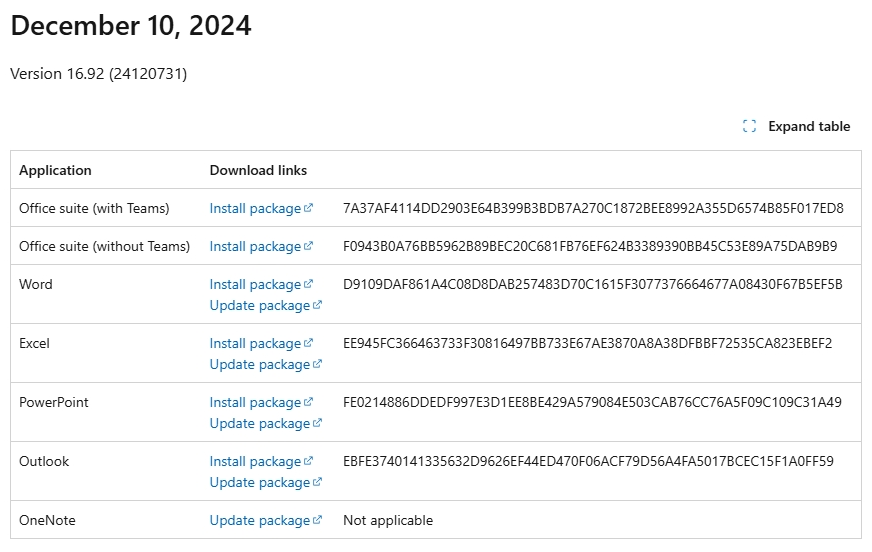Download the Word Update package
The image size is (872, 552).
tap(260, 305)
